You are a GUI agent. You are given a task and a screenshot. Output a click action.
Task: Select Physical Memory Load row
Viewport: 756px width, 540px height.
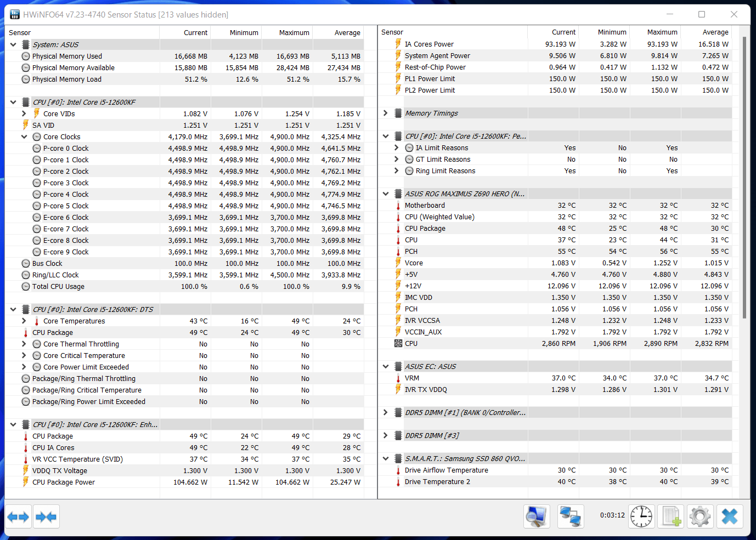click(184, 79)
